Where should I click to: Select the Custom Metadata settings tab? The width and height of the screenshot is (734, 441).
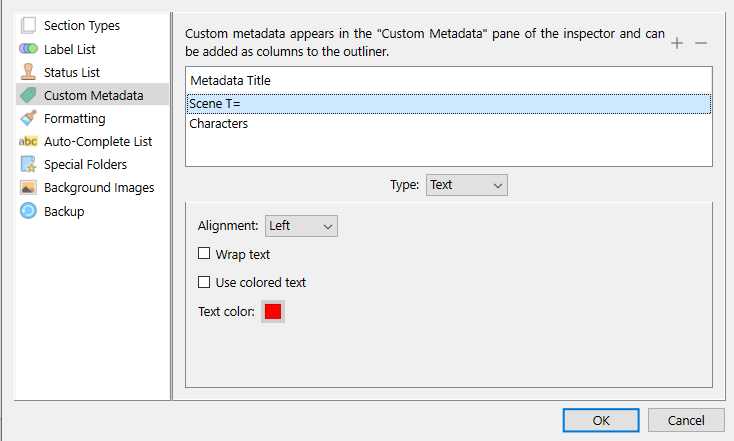(92, 95)
